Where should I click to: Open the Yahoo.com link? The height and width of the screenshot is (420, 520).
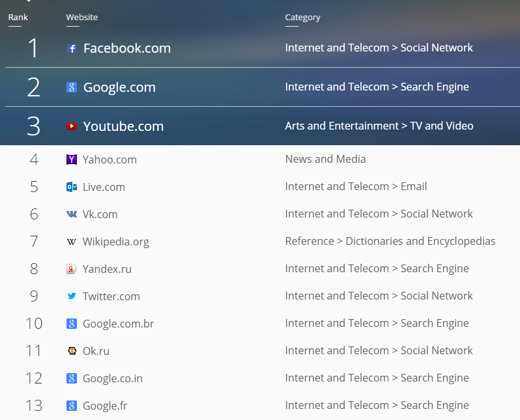click(x=109, y=160)
